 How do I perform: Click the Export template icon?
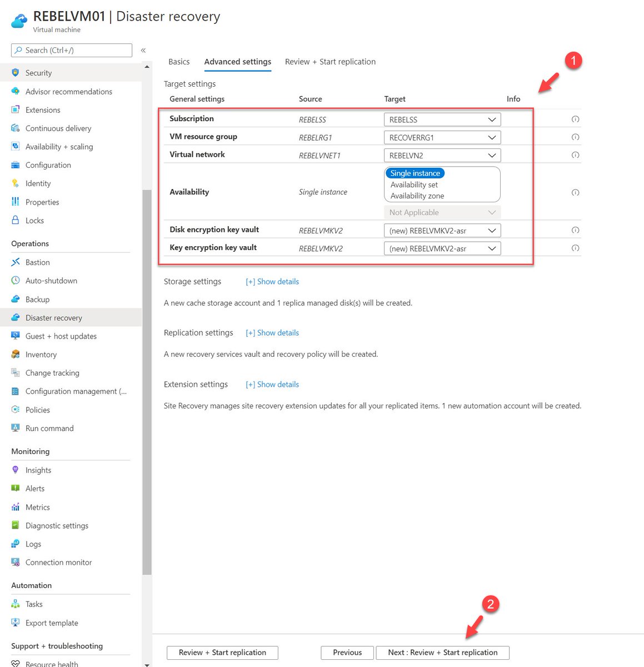coord(16,623)
